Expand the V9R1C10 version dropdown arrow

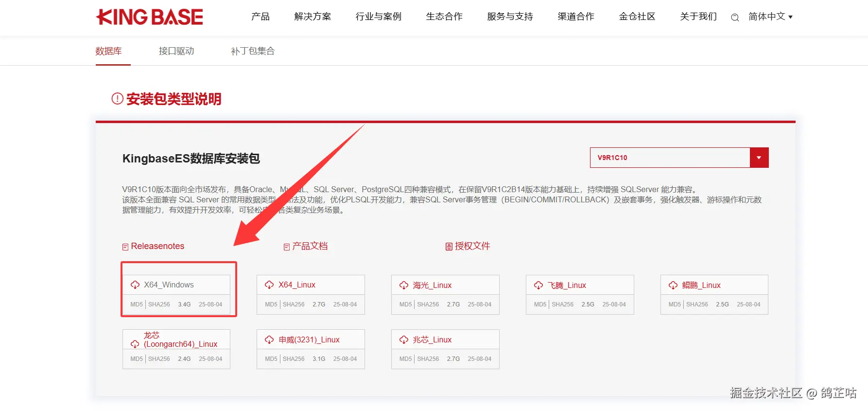tap(759, 158)
